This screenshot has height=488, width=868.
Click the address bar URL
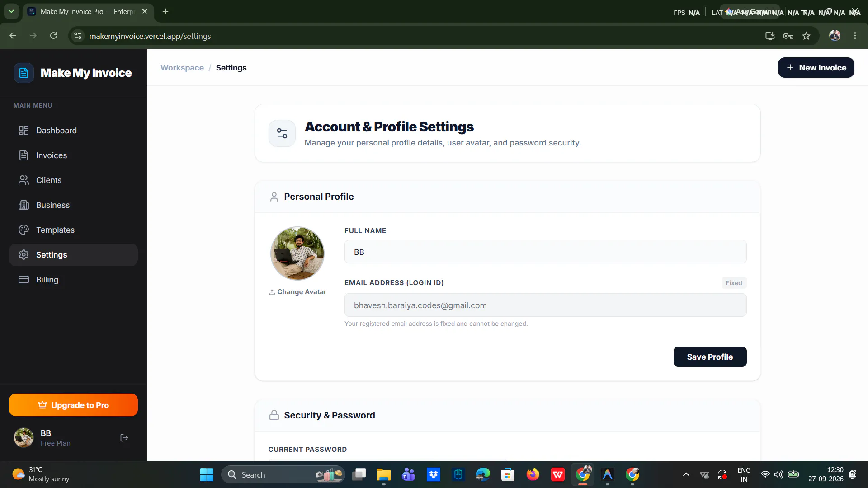click(150, 36)
